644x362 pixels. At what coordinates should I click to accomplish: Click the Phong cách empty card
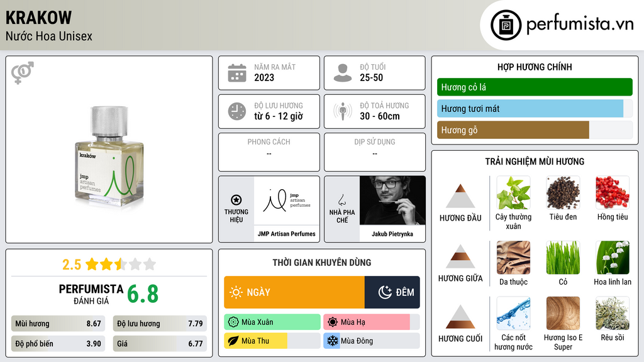click(269, 152)
